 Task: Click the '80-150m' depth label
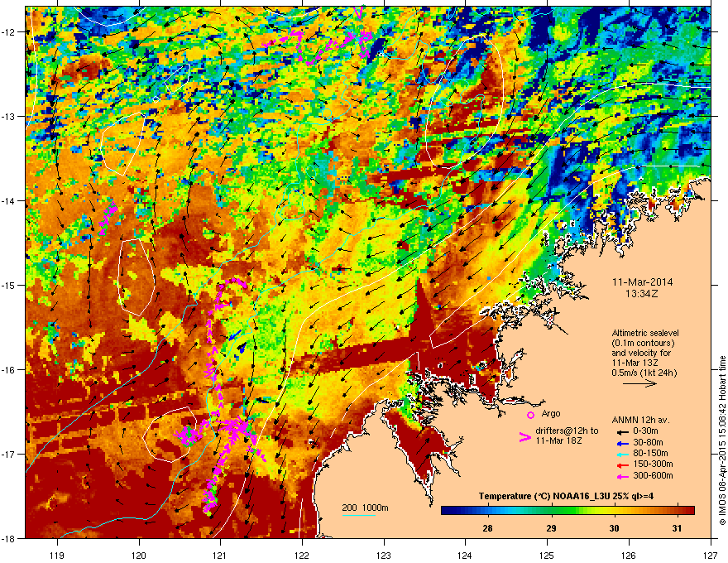tap(650, 454)
